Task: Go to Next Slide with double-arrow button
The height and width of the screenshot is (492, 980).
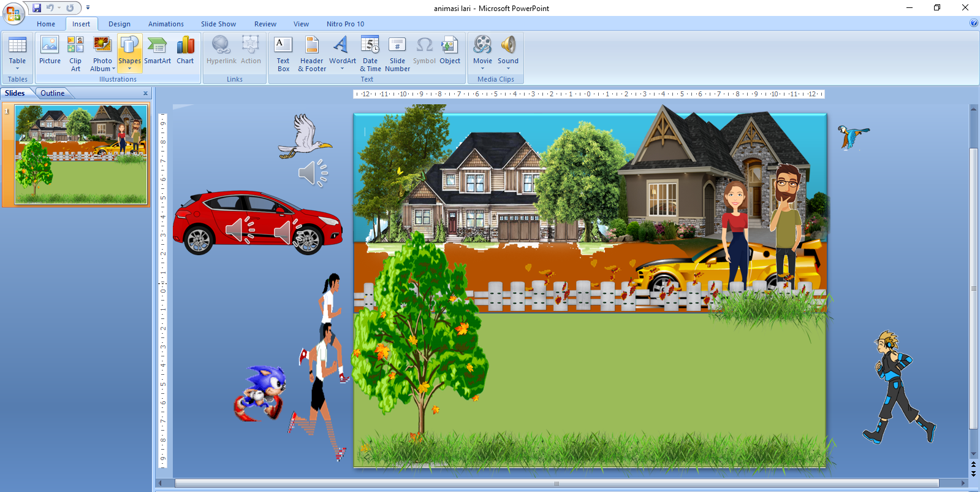Action: [x=973, y=474]
